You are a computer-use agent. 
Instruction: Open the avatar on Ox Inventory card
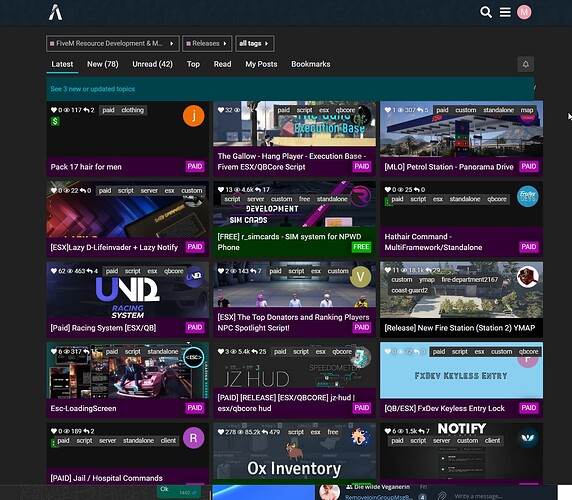360,438
